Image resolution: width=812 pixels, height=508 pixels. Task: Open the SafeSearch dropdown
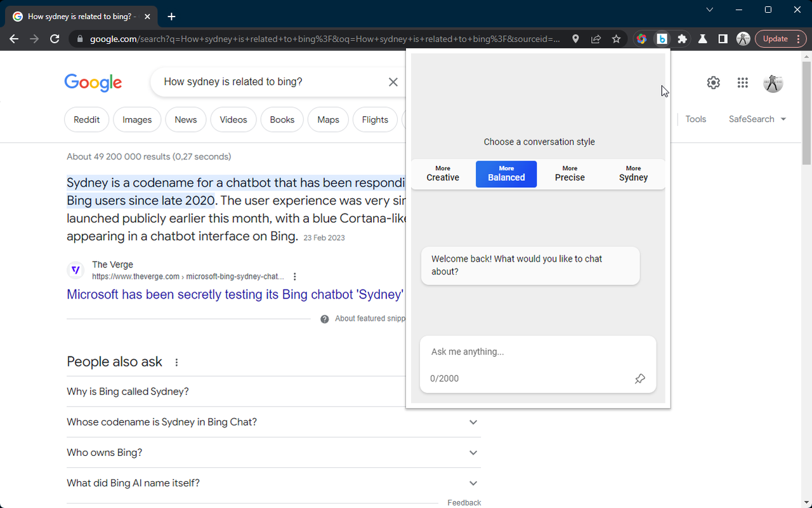757,119
